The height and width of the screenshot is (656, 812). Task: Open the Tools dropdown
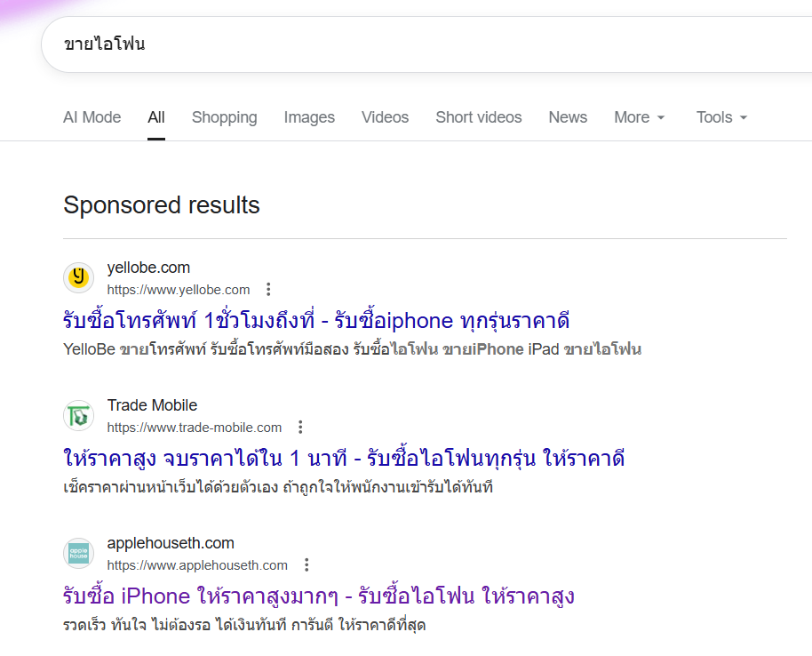pos(721,117)
